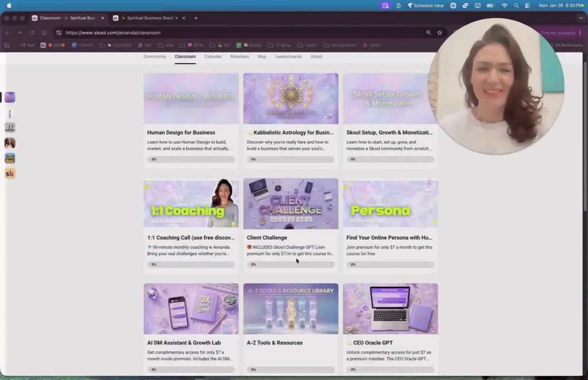Click the Apple menu logo
Image resolution: width=588 pixels, height=380 pixels.
[9, 5]
